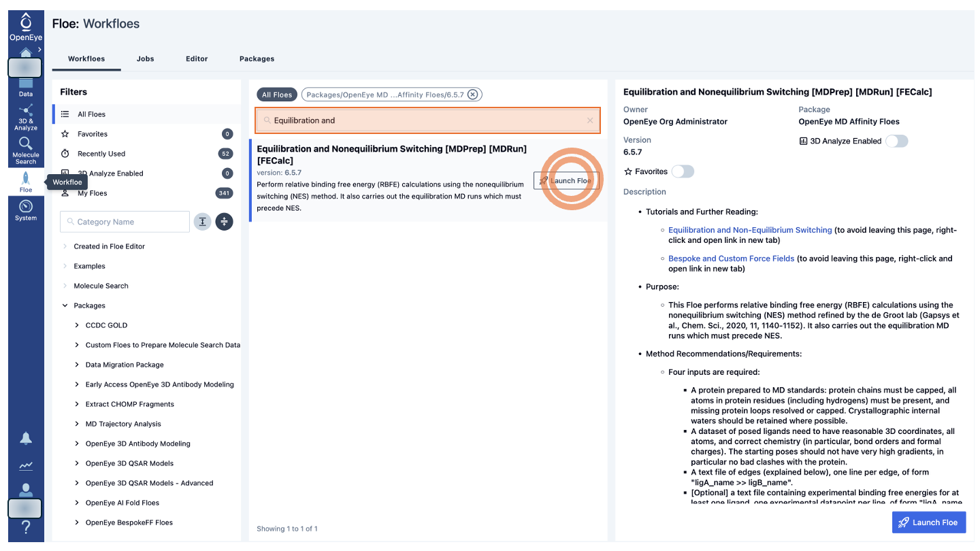Open Molecule Search from the sidebar
Image resolution: width=980 pixels, height=551 pixels.
pyautogui.click(x=26, y=150)
